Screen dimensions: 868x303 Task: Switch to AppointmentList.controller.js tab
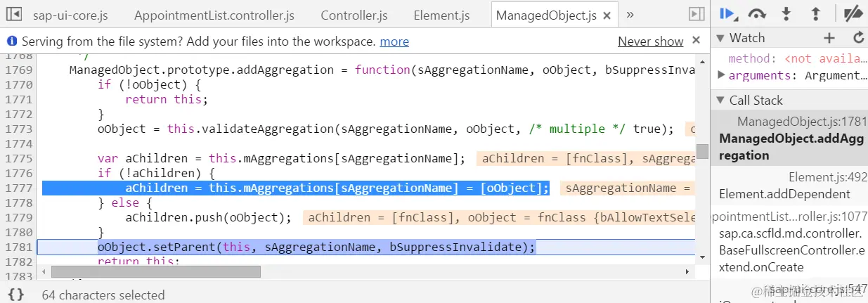(214, 15)
